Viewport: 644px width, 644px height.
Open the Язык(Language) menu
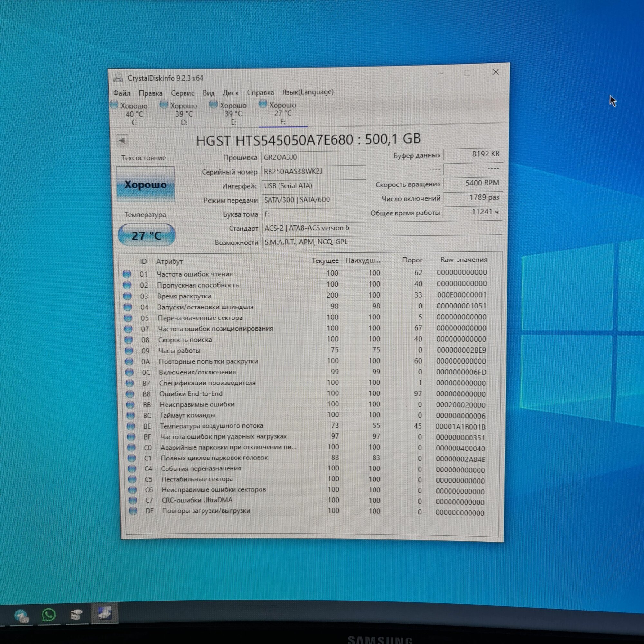[308, 92]
